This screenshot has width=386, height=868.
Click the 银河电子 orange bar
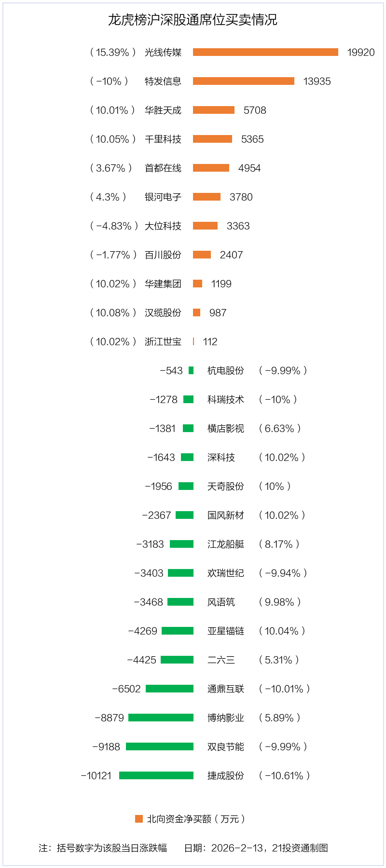coord(207,197)
